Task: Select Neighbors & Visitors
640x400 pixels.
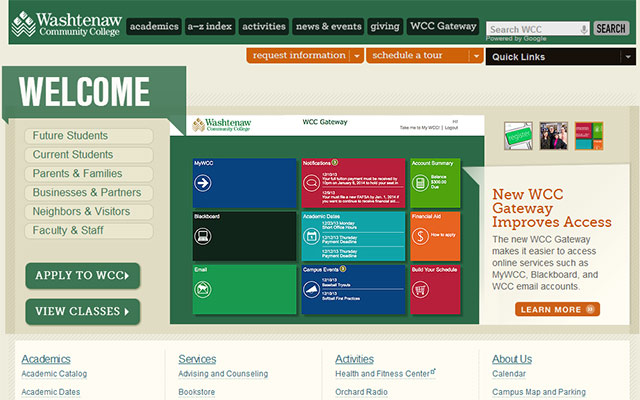Action: (89, 212)
